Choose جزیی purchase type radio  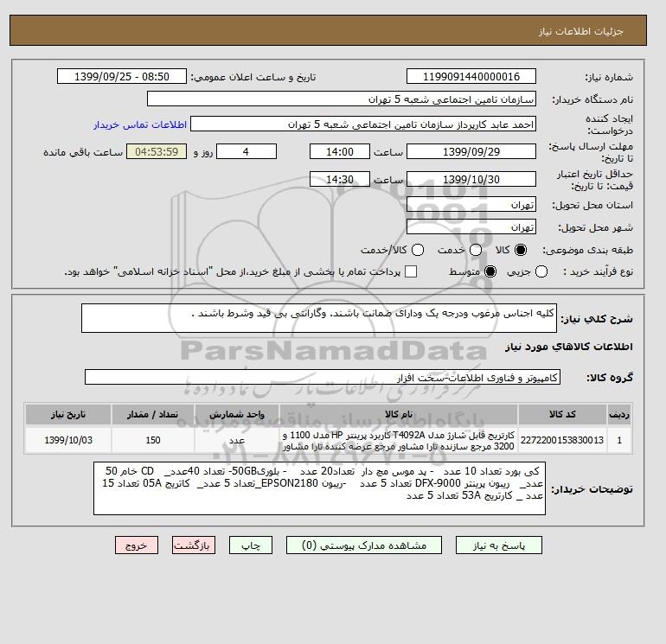click(541, 271)
